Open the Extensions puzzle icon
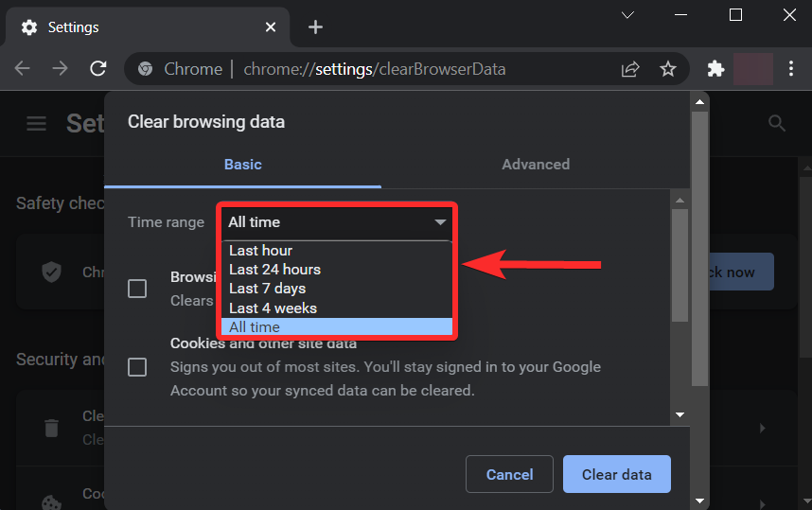 click(716, 69)
